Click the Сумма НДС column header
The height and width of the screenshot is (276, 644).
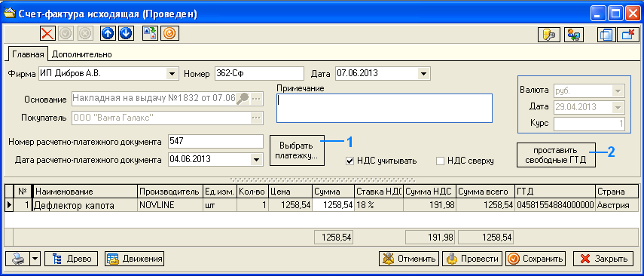tap(429, 192)
